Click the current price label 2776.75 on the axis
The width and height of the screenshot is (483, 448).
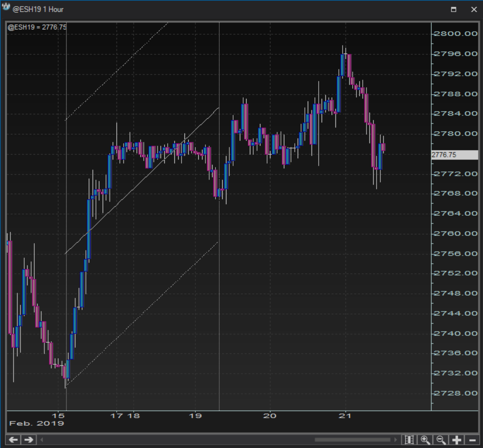pyautogui.click(x=454, y=155)
